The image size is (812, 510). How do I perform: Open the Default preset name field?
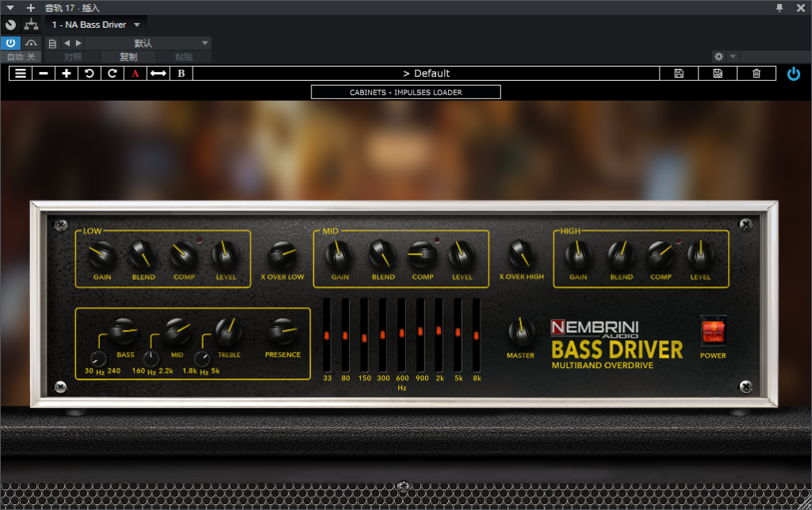click(x=426, y=74)
